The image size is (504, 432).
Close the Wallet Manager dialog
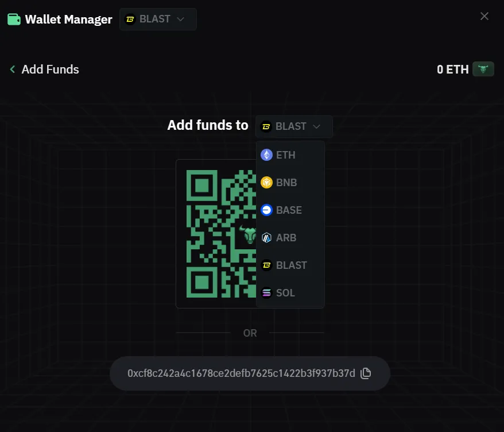pyautogui.click(x=484, y=16)
